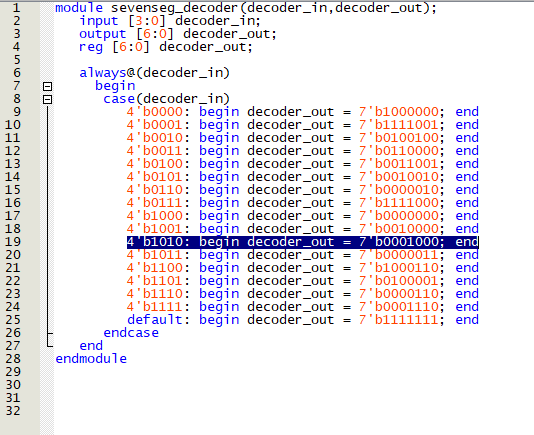Click case label 4'b1110
This screenshot has width=534, height=435.
[x=155, y=294]
